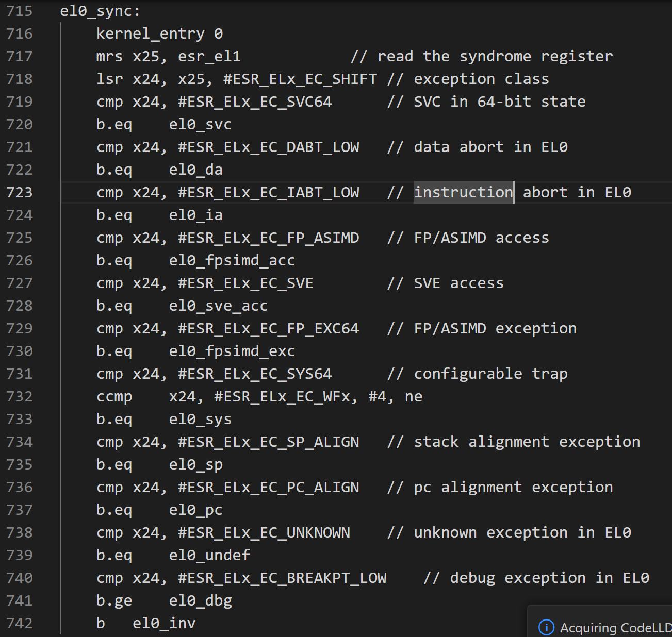Image resolution: width=672 pixels, height=637 pixels.
Task: Click the el0_svc branch target
Action: 200,124
